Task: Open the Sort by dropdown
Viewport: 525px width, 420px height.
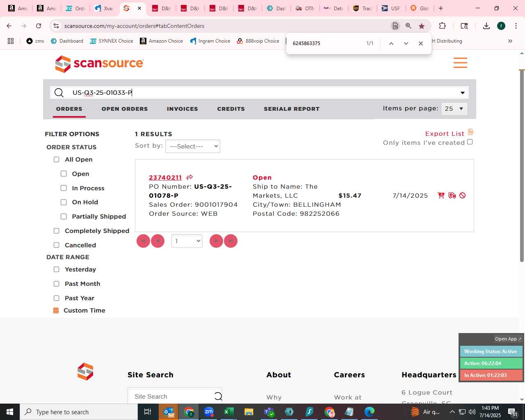Action: tap(193, 146)
